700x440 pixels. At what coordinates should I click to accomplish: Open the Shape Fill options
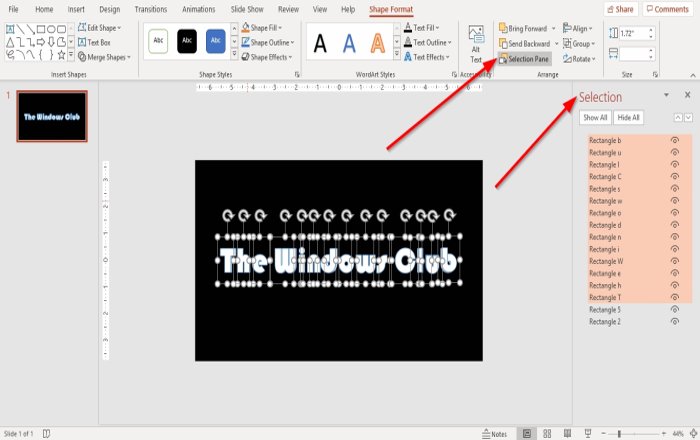pyautogui.click(x=262, y=28)
